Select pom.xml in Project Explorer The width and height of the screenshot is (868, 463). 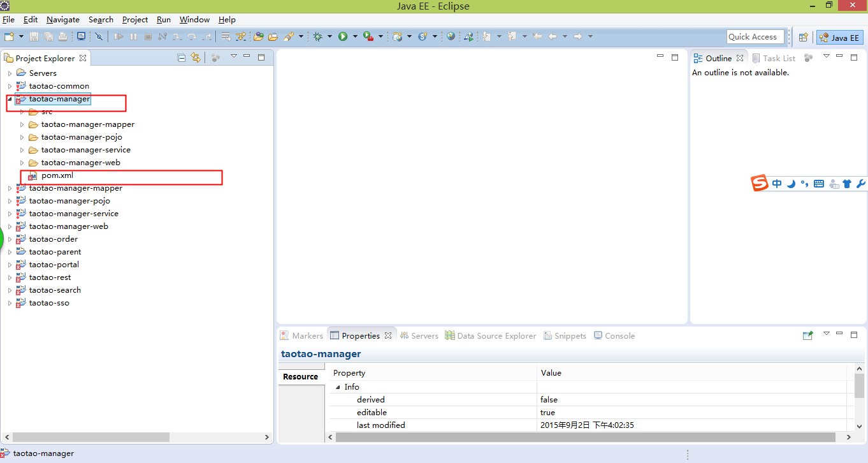[x=57, y=175]
